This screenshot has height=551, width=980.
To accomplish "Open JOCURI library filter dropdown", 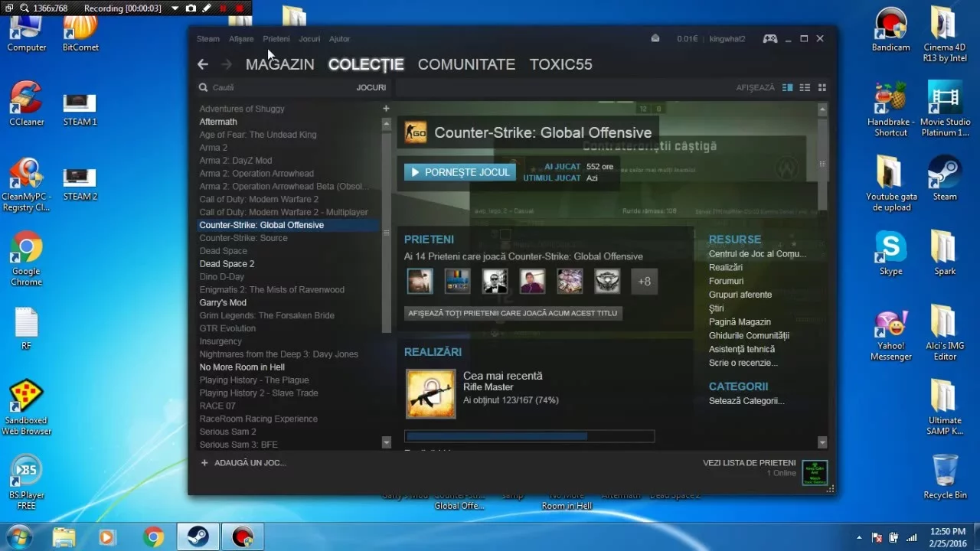I will (371, 87).
